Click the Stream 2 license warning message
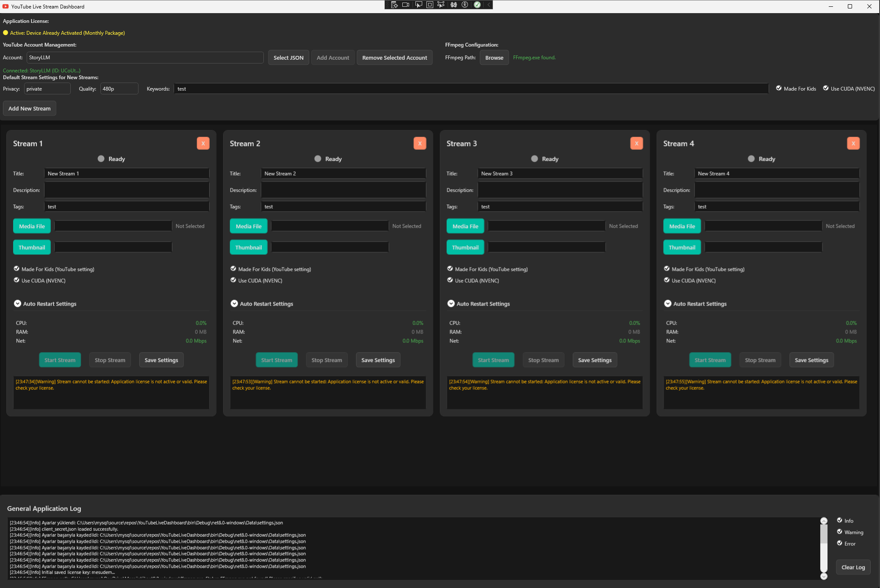This screenshot has height=588, width=880. pos(328,384)
